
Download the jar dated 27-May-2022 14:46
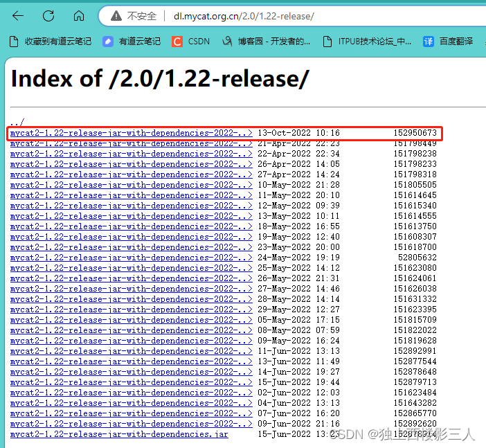point(131,289)
